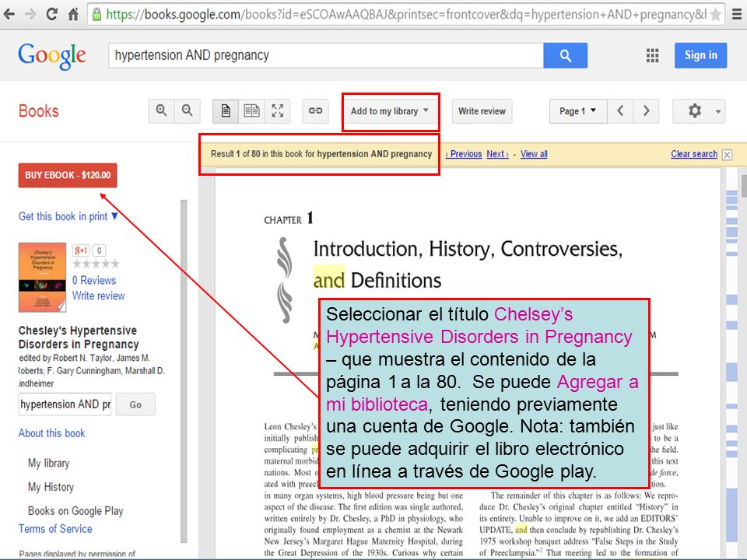Click the link/share chain icon
Screen dimensions: 747x560
(315, 111)
